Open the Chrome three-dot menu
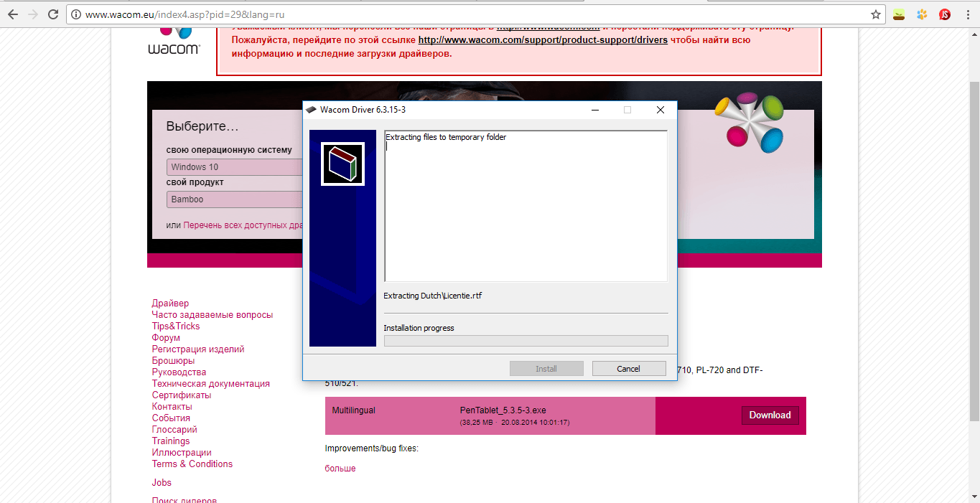This screenshot has height=503, width=980. pos(966,14)
